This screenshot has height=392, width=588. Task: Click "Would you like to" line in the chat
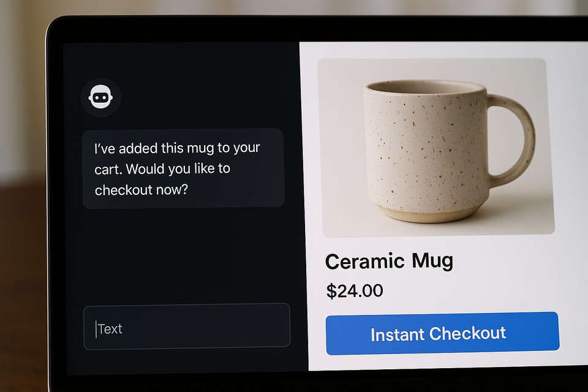pyautogui.click(x=178, y=169)
